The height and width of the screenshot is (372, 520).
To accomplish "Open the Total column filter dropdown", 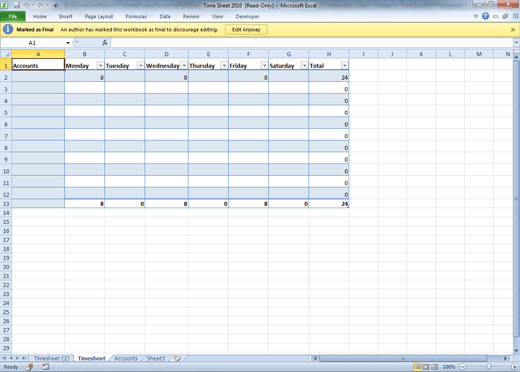I will pos(345,65).
